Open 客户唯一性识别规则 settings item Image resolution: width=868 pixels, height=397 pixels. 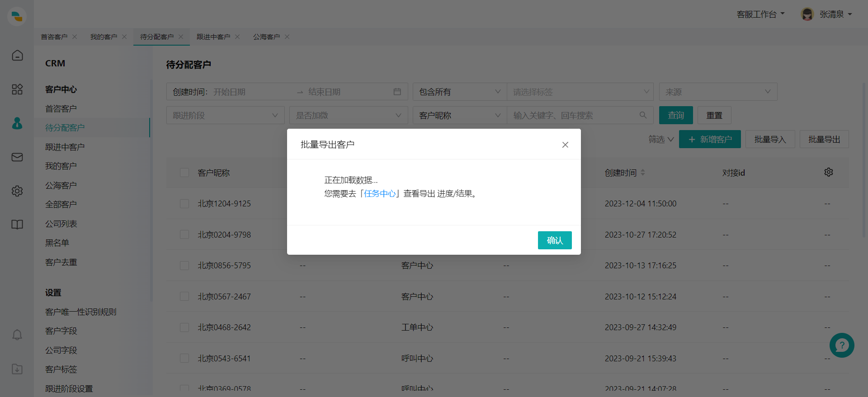pyautogui.click(x=81, y=312)
